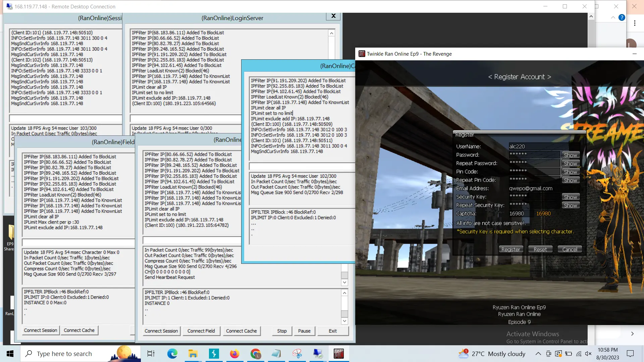Open Task View on the taskbar

tap(151, 354)
